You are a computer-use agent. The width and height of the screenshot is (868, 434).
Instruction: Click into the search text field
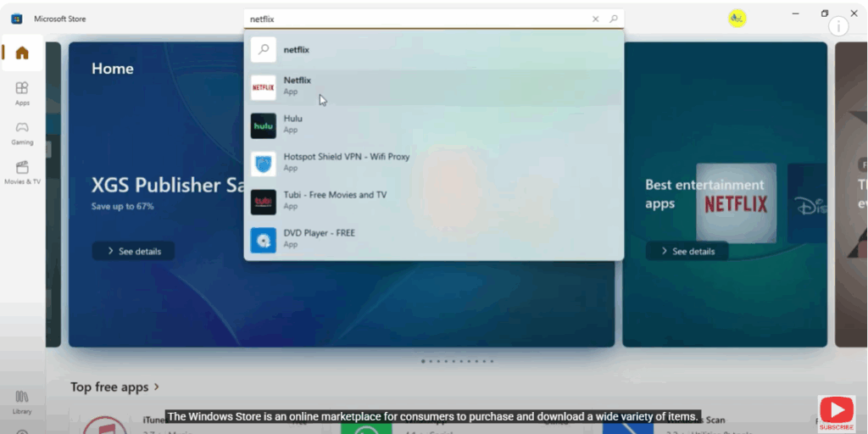click(415, 19)
